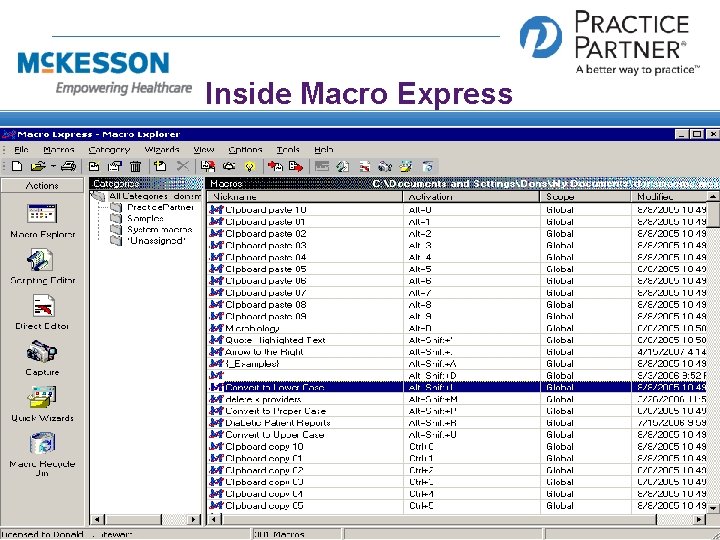
Task: Open the Macros menu
Action: point(59,150)
